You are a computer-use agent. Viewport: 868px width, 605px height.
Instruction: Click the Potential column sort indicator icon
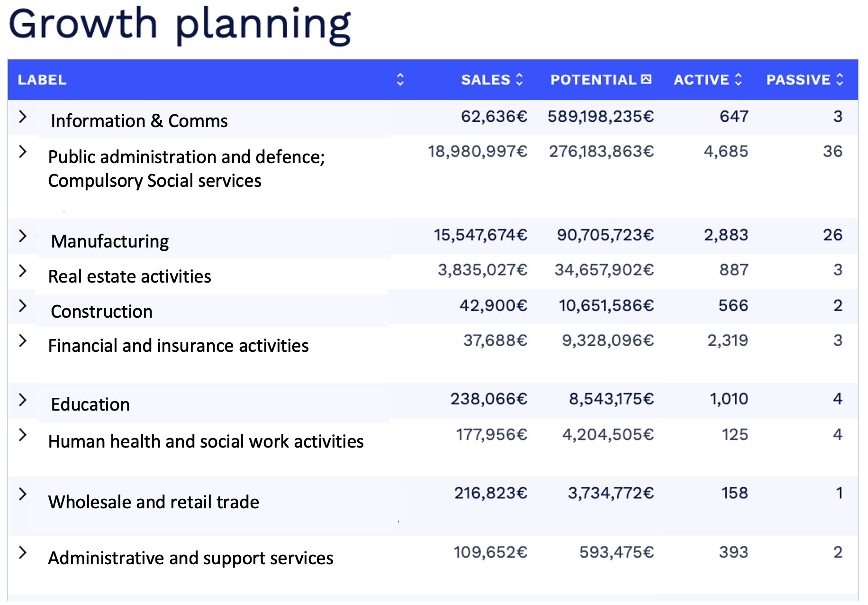click(x=646, y=79)
